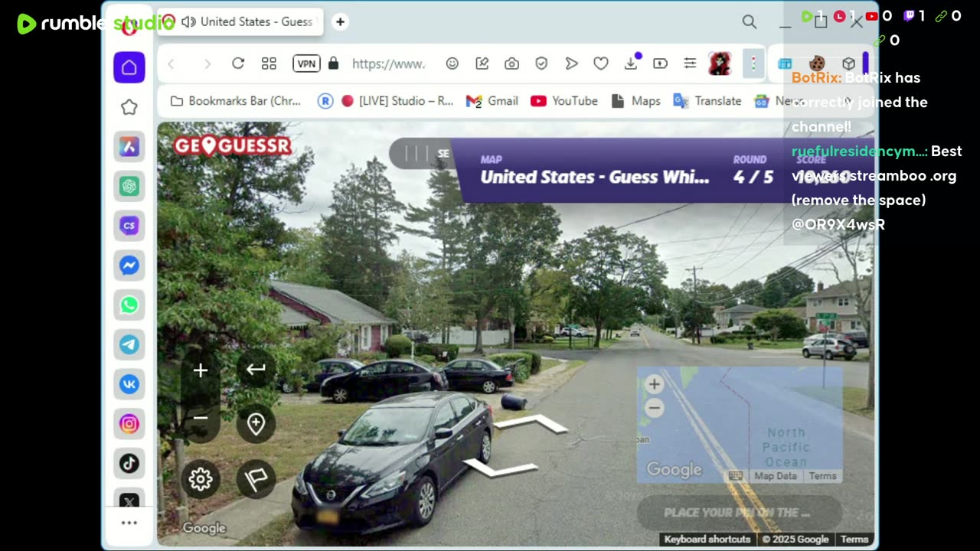Screen dimensions: 980x551
Task: Open the bookmarks star in sidebar
Action: (129, 107)
